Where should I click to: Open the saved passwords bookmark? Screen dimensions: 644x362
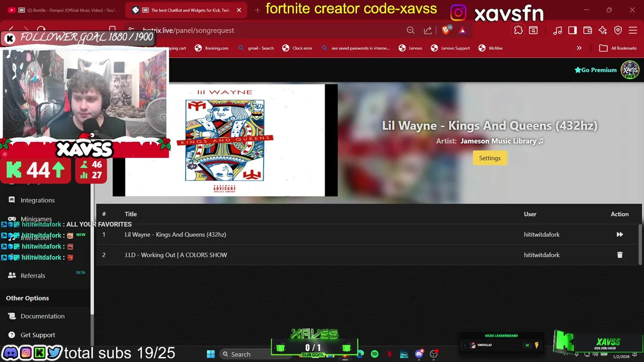click(x=355, y=48)
